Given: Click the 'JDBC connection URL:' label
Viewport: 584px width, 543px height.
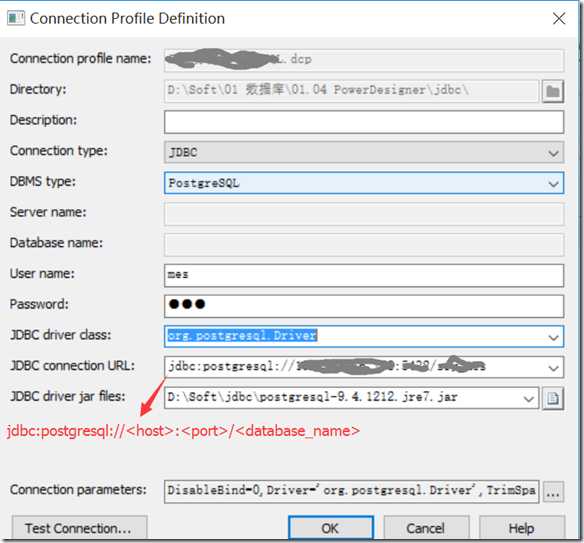Looking at the screenshot, I should [x=72, y=366].
